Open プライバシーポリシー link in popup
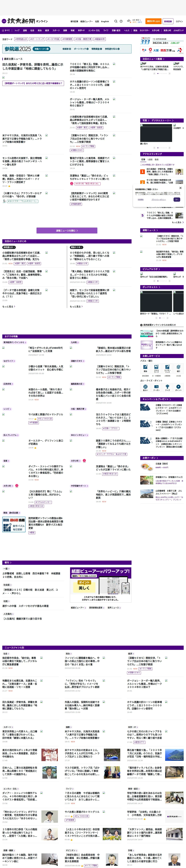 click(x=158, y=199)
